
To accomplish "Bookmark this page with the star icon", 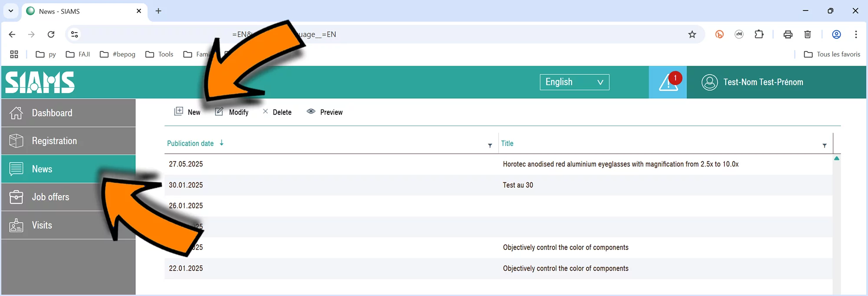I will click(692, 34).
